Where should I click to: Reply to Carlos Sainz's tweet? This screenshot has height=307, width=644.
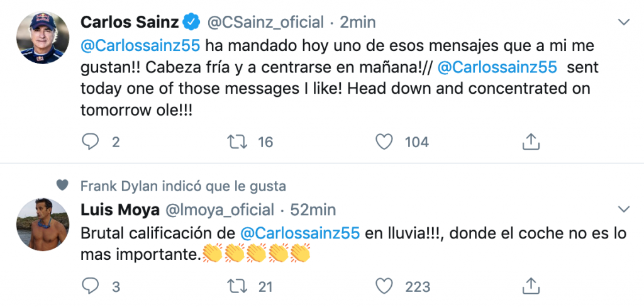point(91,142)
